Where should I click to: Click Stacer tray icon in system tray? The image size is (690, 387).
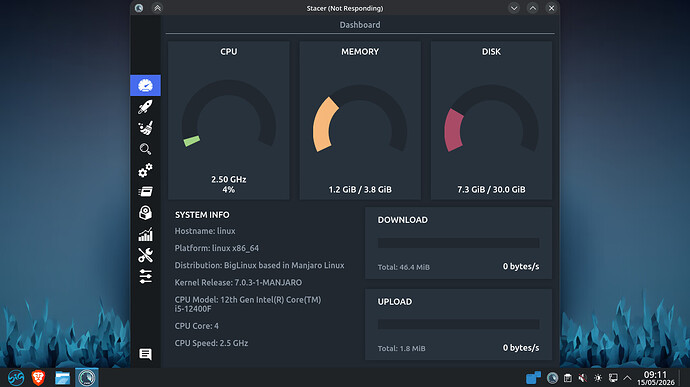552,378
